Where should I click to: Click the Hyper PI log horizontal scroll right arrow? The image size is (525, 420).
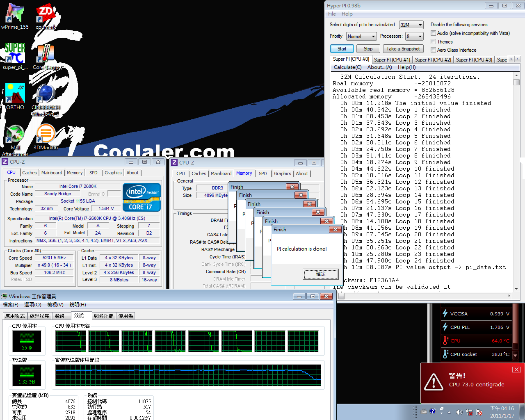pyautogui.click(x=509, y=296)
